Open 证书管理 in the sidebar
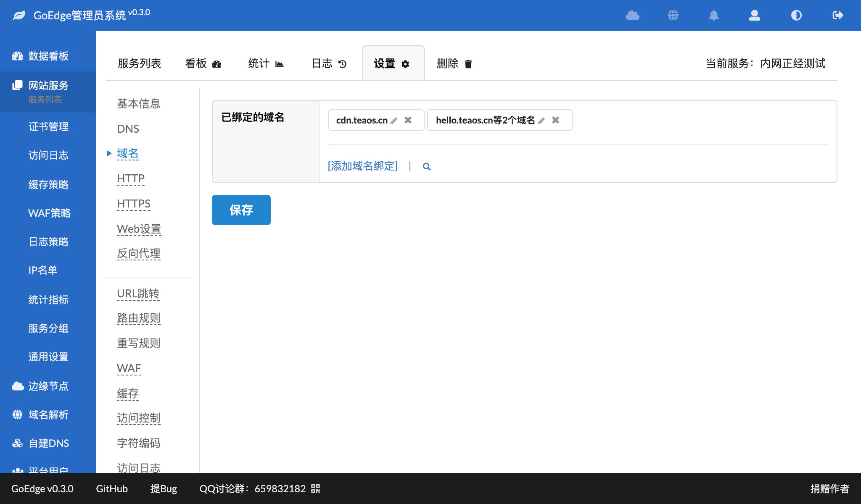Screen dimensions: 861x504 (x=48, y=127)
